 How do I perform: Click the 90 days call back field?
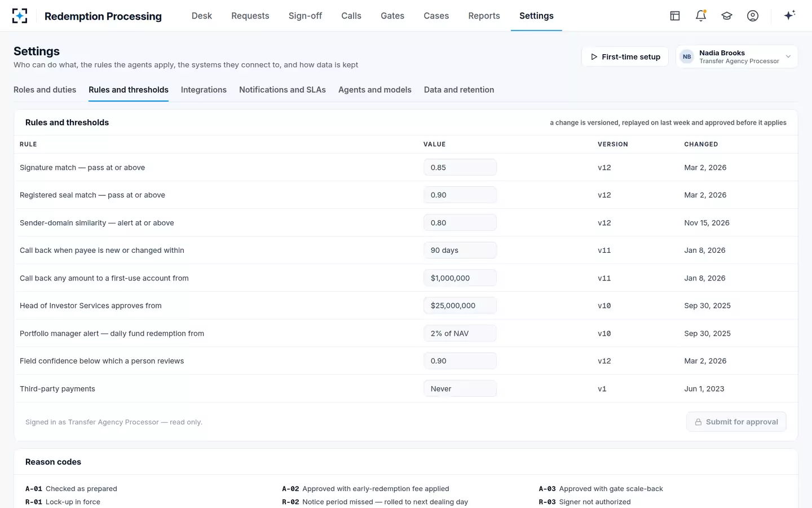(460, 250)
